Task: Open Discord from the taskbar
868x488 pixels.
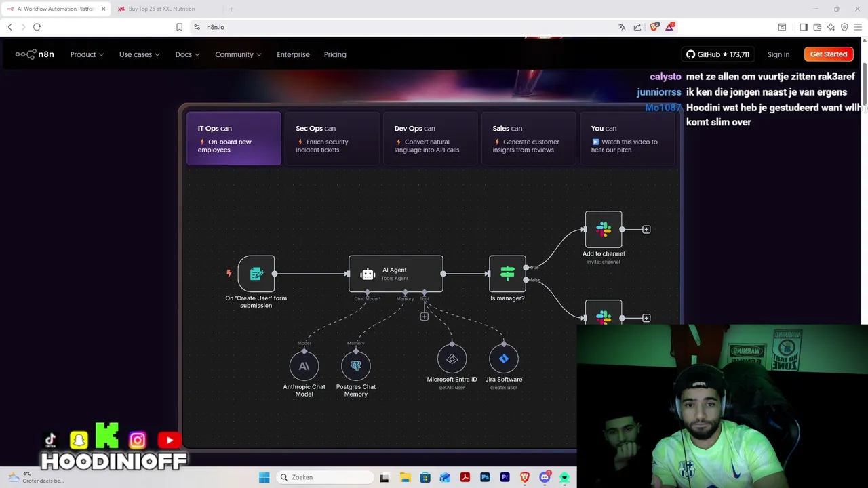Action: (545, 477)
